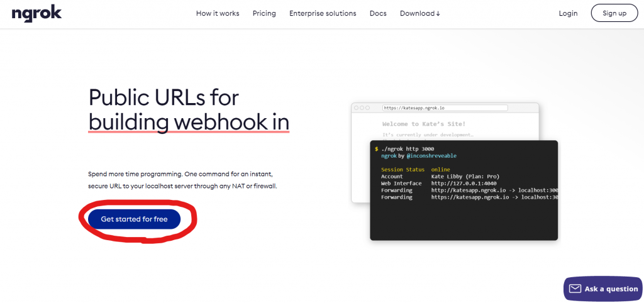The width and height of the screenshot is (644, 303).
Task: Click the Login link
Action: click(568, 14)
